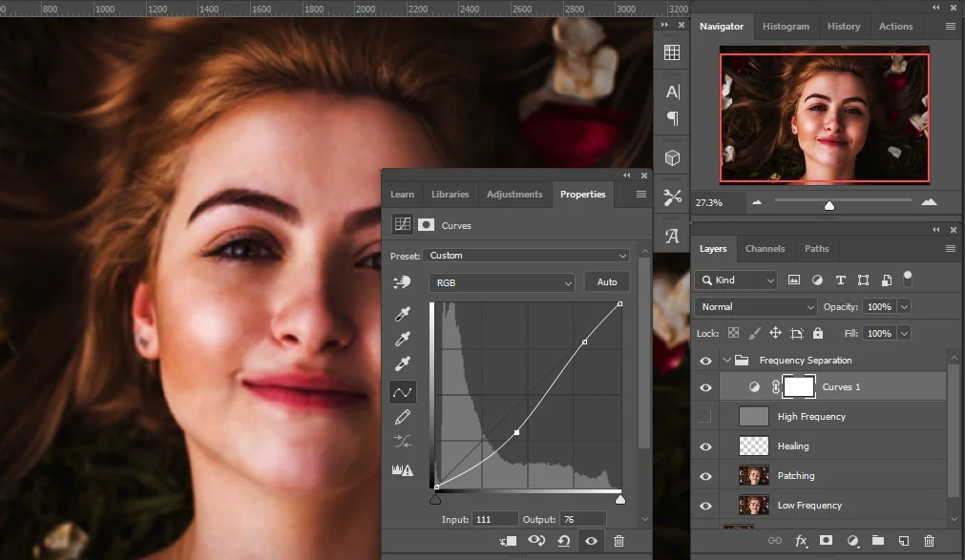This screenshot has width=965, height=560.
Task: Select the black point eyedropper in Curves
Action: coord(403,314)
